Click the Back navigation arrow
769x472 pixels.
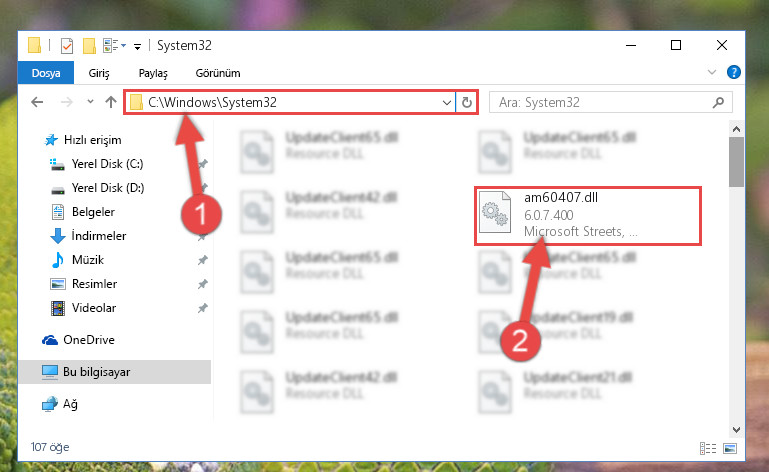point(37,102)
